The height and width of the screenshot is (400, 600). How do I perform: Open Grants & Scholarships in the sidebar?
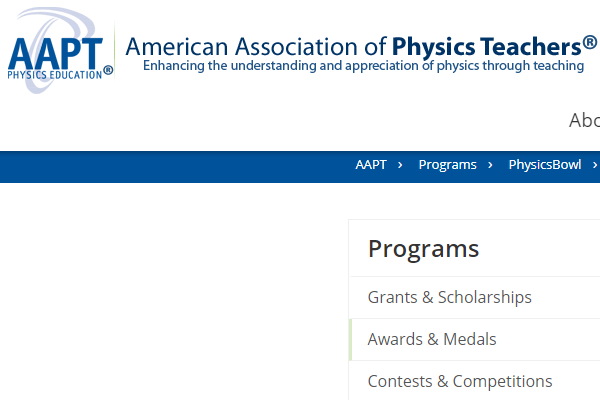pos(474,297)
